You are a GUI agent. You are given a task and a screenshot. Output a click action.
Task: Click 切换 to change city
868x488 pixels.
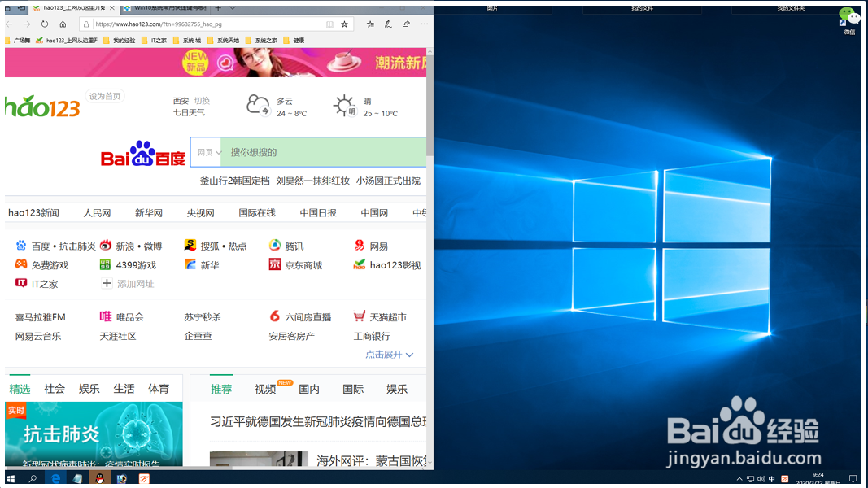pyautogui.click(x=202, y=101)
